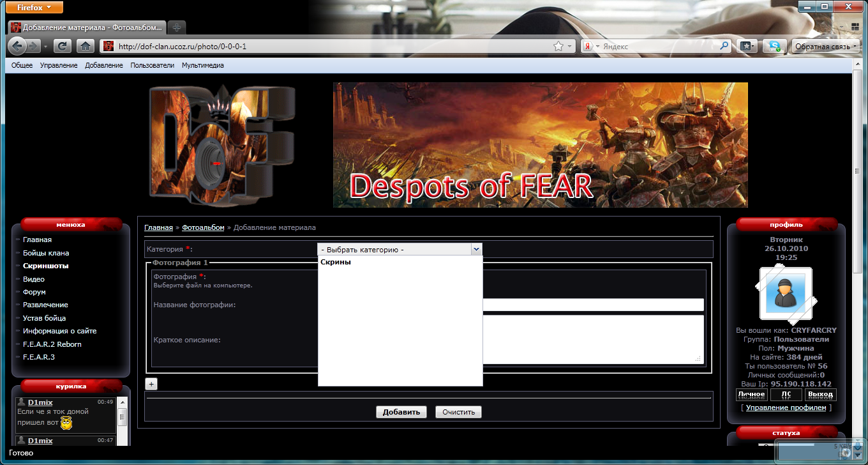Open the Firefox home page icon
868x465 pixels.
(x=86, y=46)
